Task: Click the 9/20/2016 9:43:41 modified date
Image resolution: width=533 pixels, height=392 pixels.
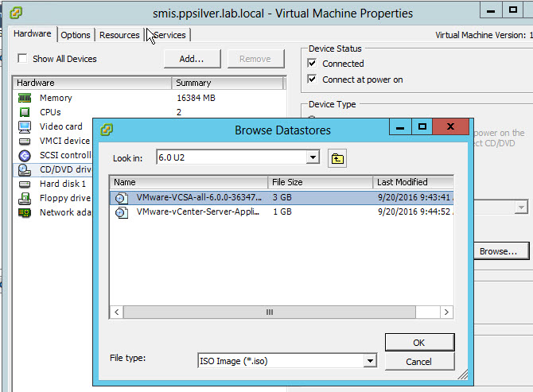Action: click(415, 197)
